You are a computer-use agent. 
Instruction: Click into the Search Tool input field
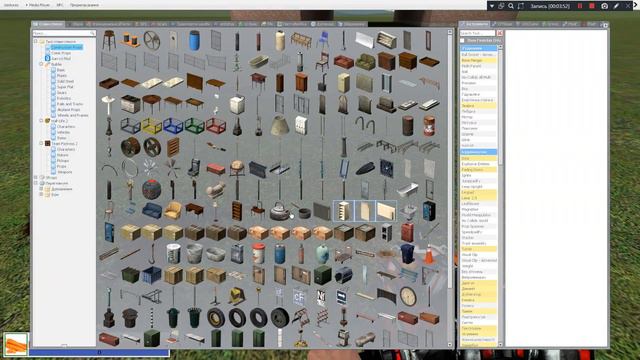[478, 33]
